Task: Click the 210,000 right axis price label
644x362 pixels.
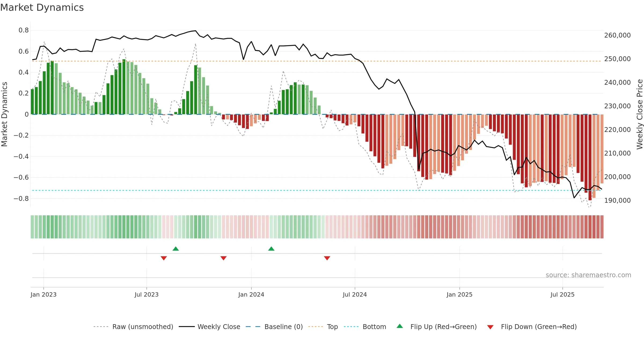Action: click(617, 153)
